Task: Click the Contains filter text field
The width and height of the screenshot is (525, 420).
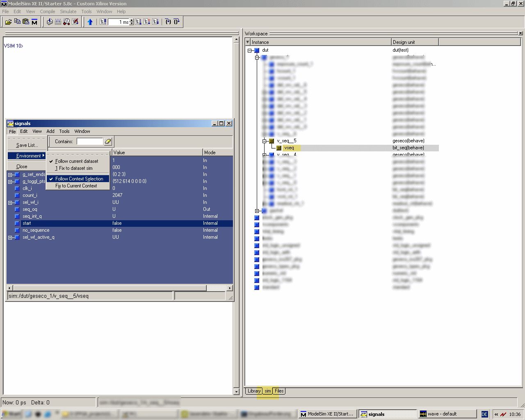Action: point(89,142)
